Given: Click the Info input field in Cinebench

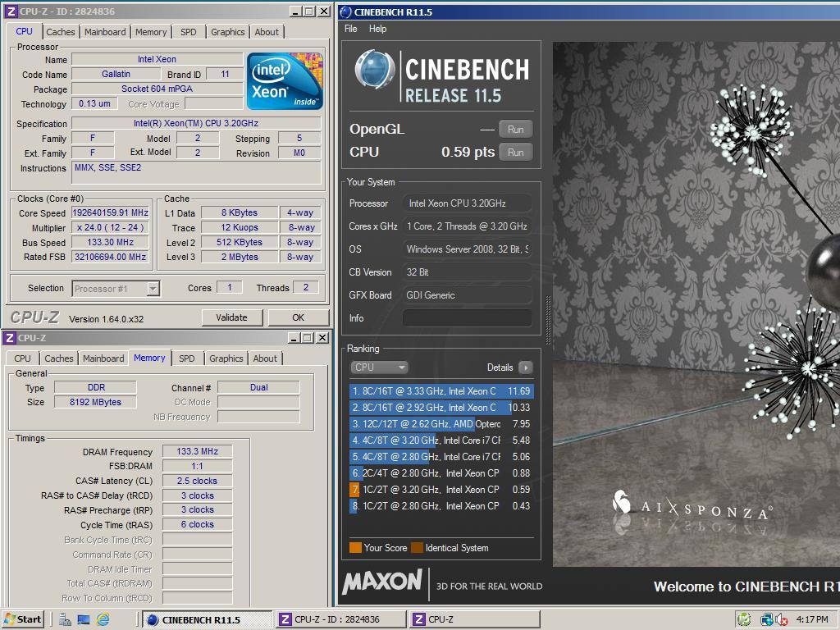Looking at the screenshot, I should pyautogui.click(x=467, y=318).
